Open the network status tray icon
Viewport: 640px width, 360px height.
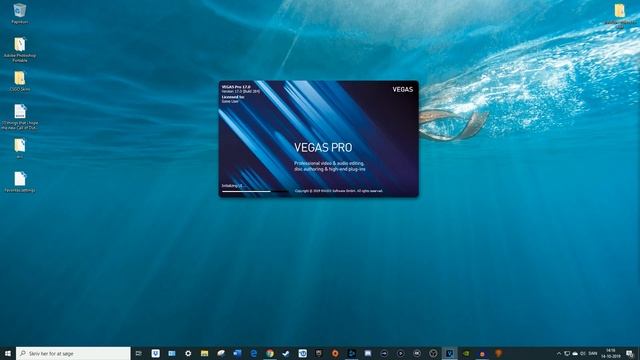(x=567, y=353)
